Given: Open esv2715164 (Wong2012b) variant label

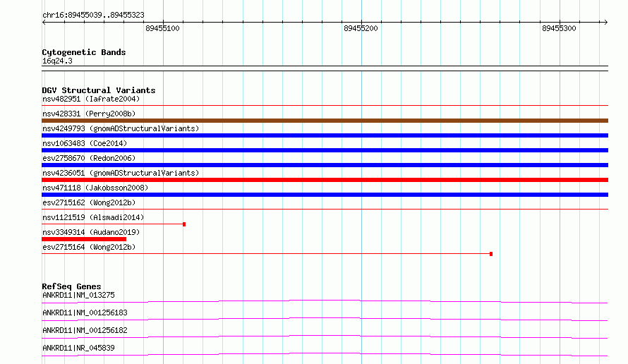Looking at the screenshot, I should (89, 247).
